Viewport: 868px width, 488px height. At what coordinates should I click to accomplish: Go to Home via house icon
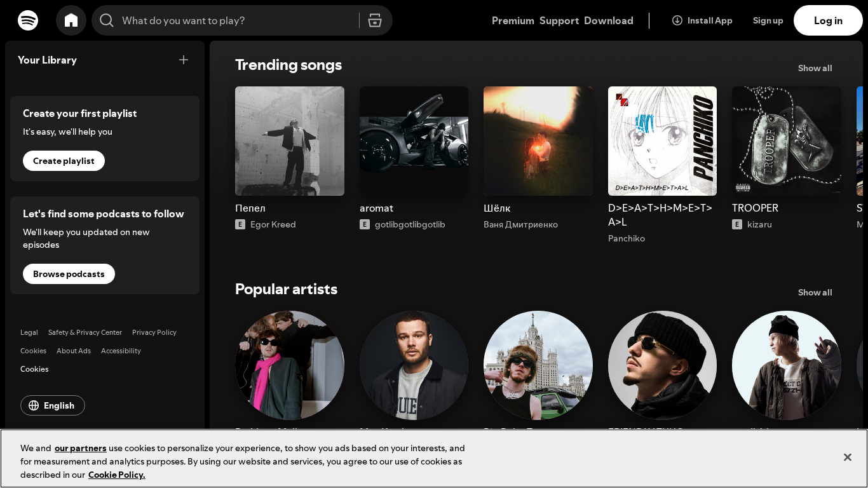(x=71, y=20)
